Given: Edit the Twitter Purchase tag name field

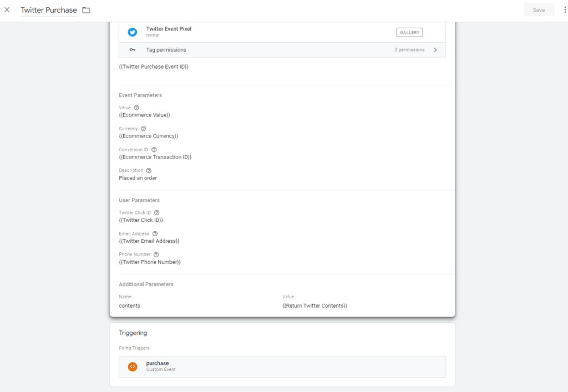Looking at the screenshot, I should pyautogui.click(x=49, y=10).
